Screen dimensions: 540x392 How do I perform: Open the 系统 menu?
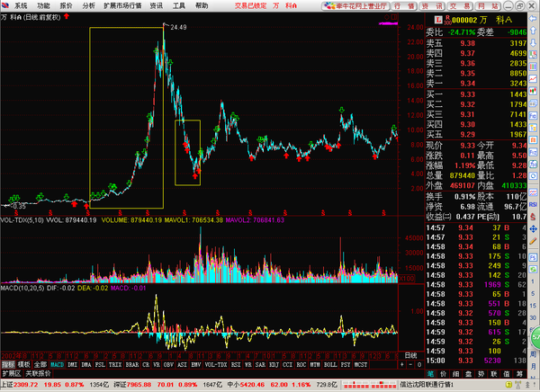click(x=21, y=5)
